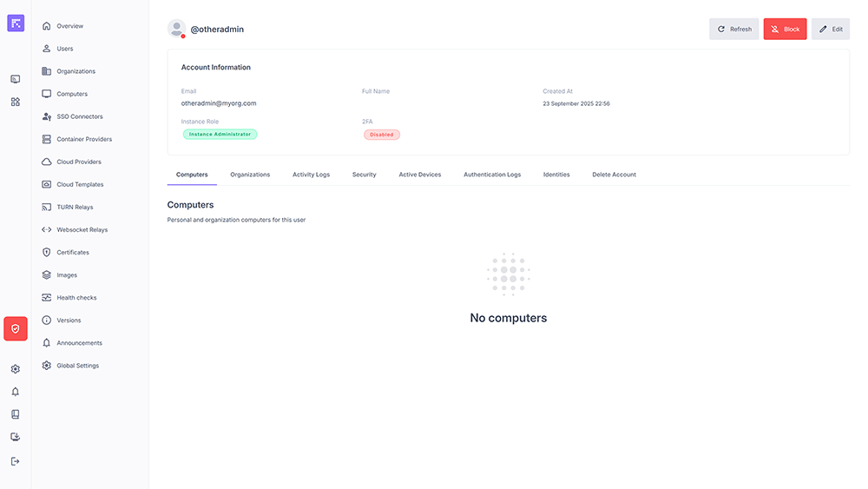Open the notifications bell in left rail
This screenshot has height=489, width=868.
pyautogui.click(x=16, y=392)
